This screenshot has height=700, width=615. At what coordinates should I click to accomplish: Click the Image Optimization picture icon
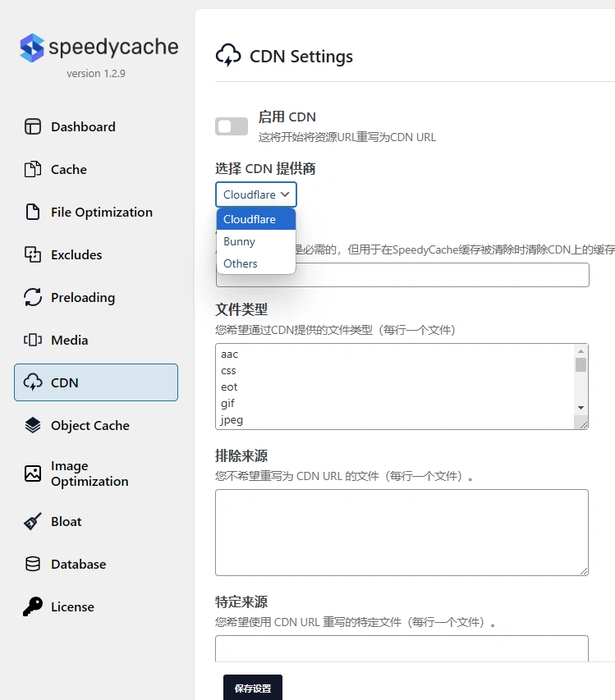click(x=33, y=474)
